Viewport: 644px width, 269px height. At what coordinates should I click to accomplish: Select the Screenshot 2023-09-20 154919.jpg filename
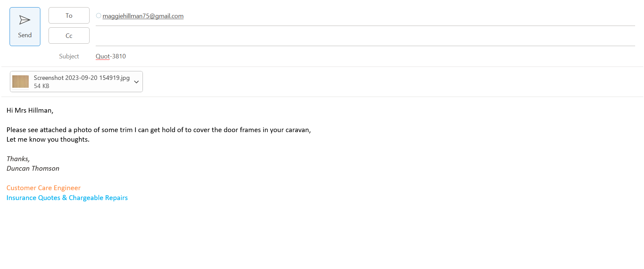tap(82, 78)
